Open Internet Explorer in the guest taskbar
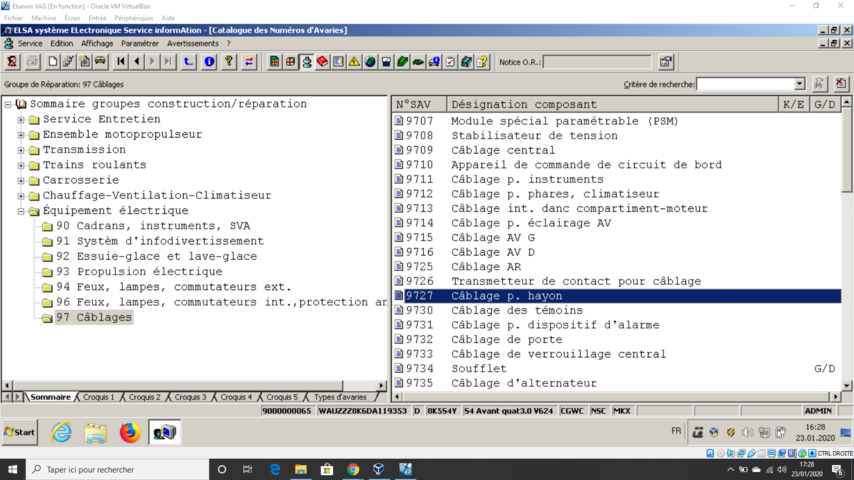The height and width of the screenshot is (480, 854). coord(62,433)
